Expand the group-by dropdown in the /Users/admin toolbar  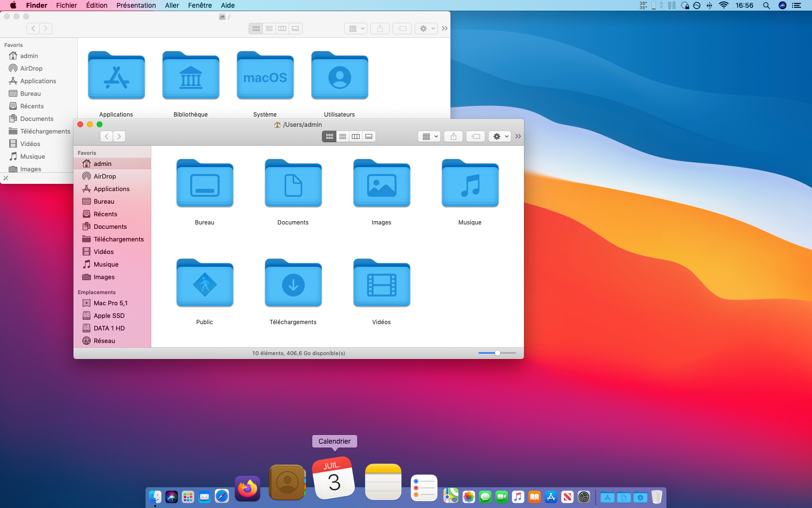coord(429,136)
